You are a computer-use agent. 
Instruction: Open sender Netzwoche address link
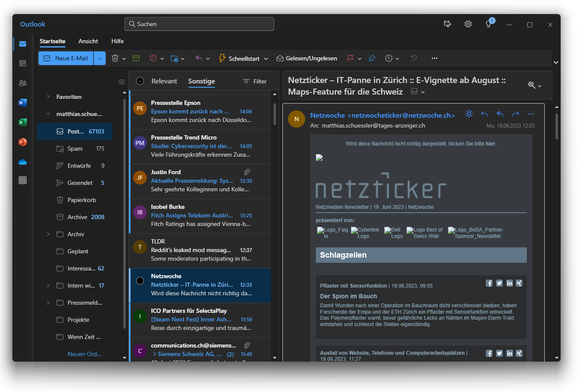[x=383, y=115]
